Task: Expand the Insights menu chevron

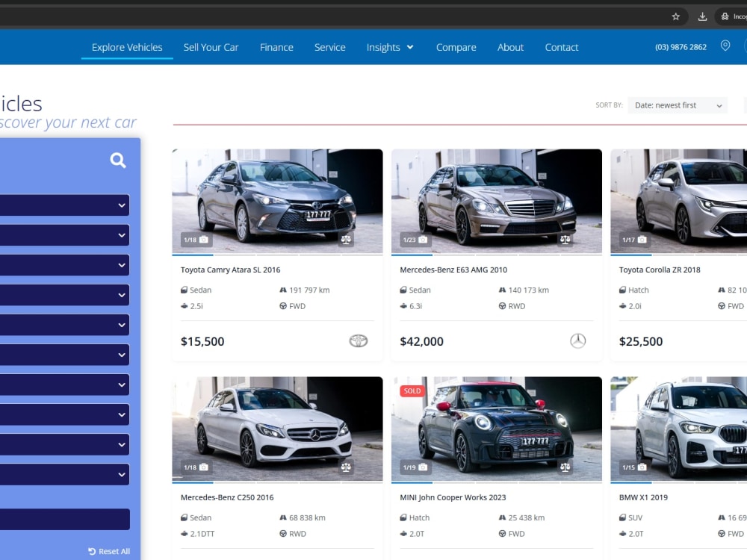Action: 410,47
